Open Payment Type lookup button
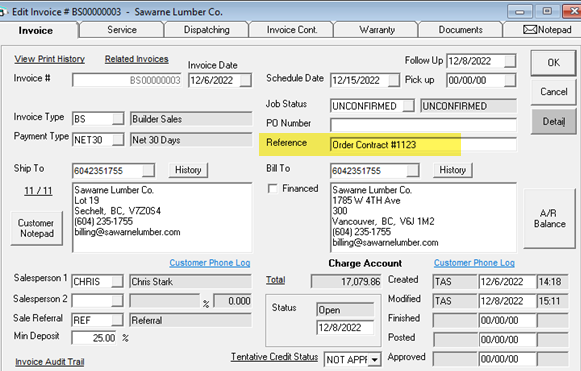Screen dimensions: 581x371 click(x=118, y=140)
